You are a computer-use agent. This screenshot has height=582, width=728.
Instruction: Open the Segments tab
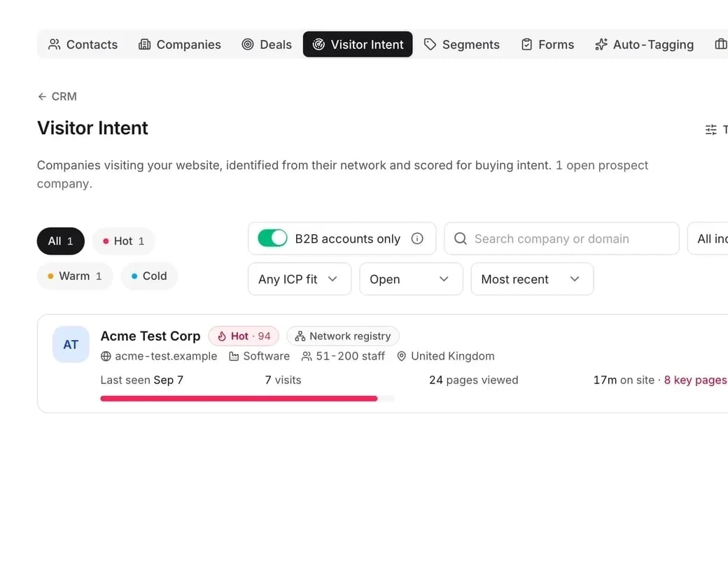[x=462, y=45]
